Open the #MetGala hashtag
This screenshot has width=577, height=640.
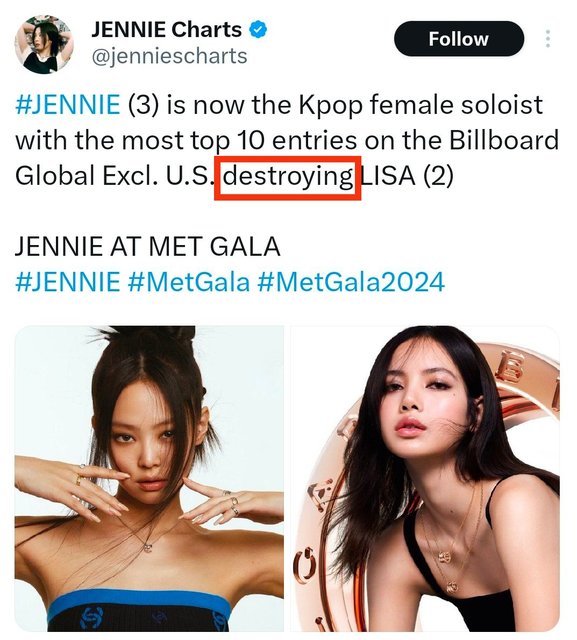tap(188, 282)
